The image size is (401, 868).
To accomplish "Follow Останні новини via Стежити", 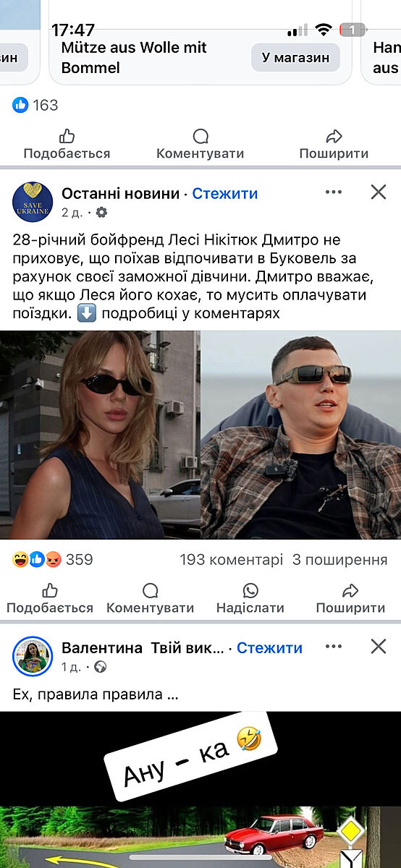I will coord(225,194).
